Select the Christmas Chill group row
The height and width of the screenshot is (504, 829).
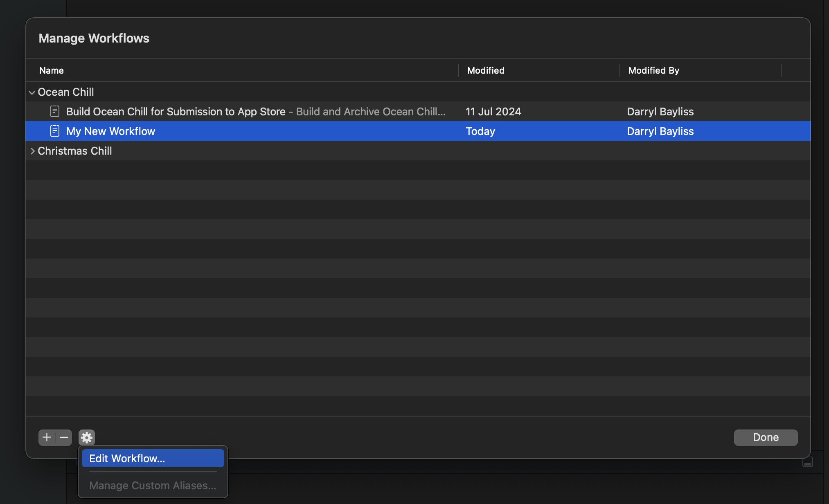click(418, 151)
